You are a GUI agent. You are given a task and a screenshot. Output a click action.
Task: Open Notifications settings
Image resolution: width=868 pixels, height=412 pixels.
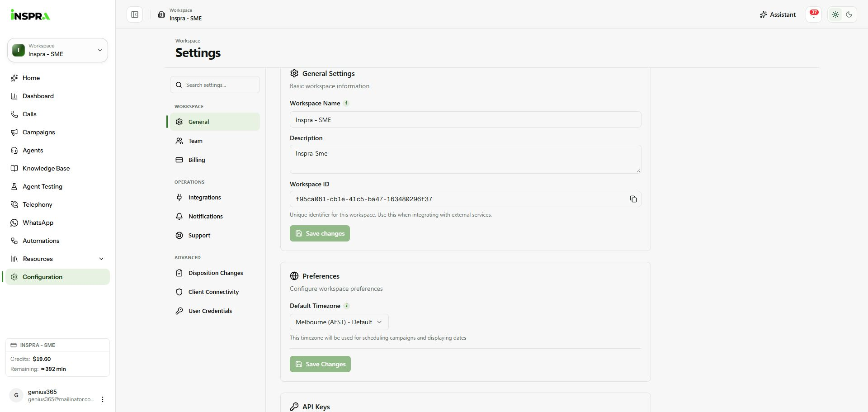point(215,216)
